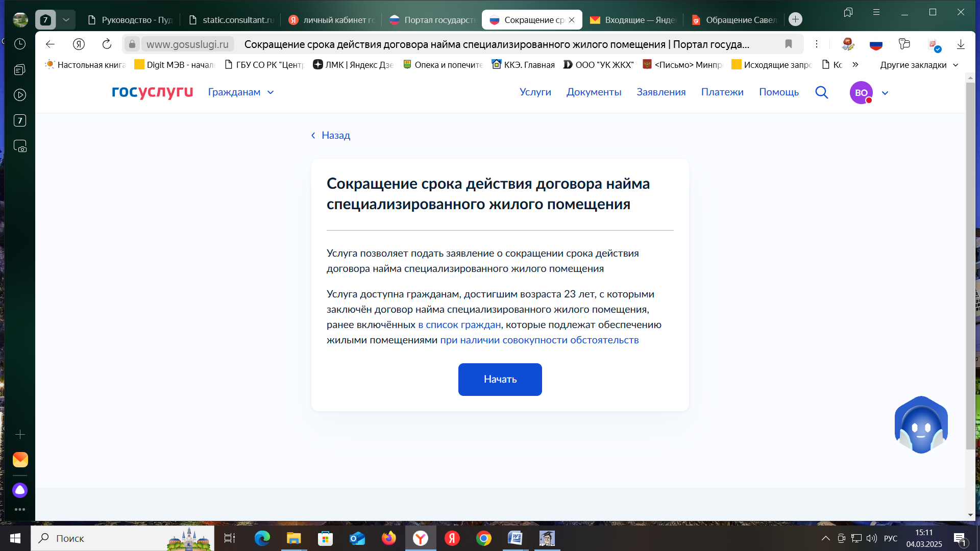Expand the Гражданам dropdown
980x551 pixels.
point(241,92)
